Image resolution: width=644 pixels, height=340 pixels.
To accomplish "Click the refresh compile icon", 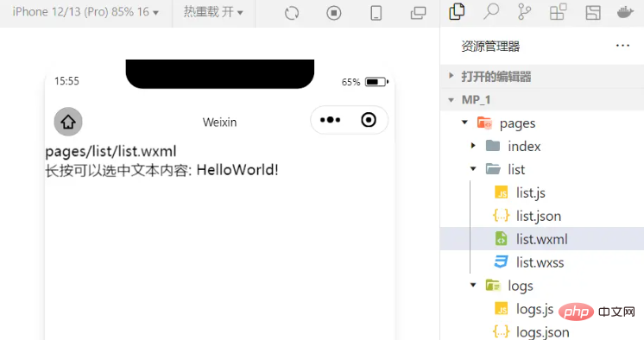I will pos(292,13).
